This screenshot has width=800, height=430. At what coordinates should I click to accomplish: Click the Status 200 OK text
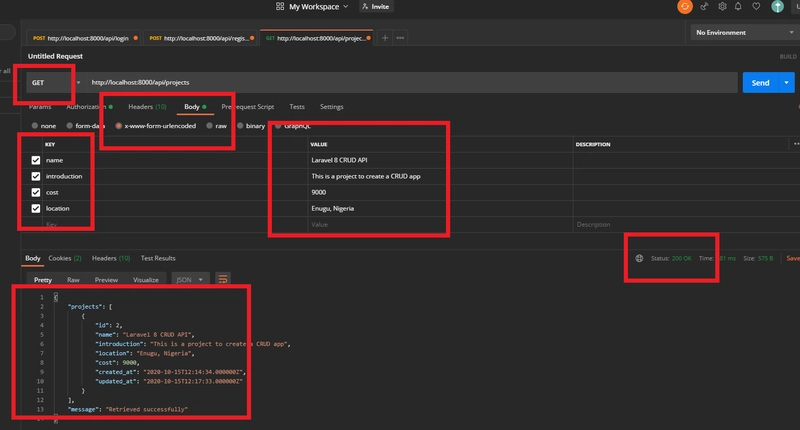(671, 258)
